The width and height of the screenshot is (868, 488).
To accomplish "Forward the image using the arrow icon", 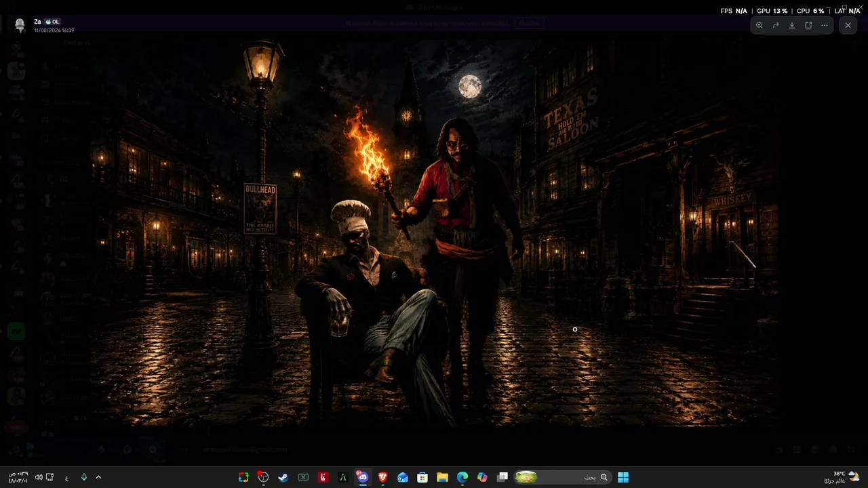I will tap(776, 25).
